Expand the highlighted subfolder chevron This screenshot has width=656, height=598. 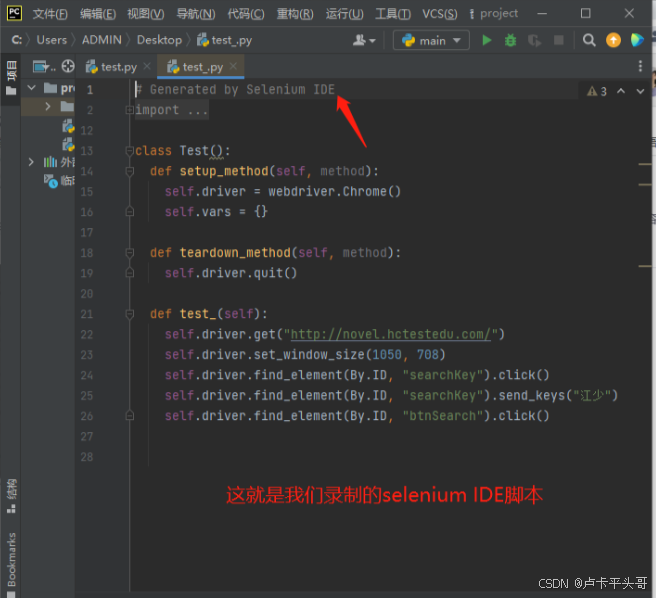coord(48,106)
